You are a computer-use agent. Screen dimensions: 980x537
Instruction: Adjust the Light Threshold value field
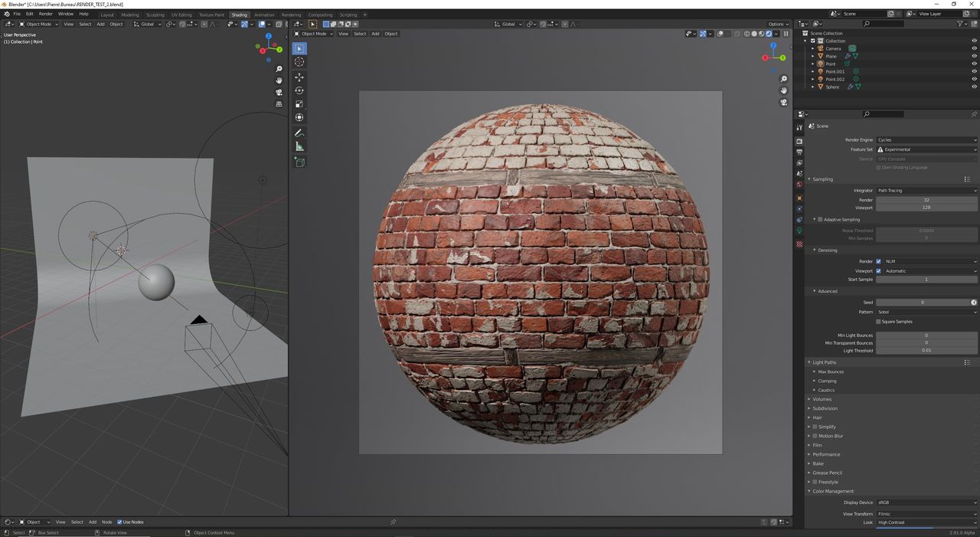click(926, 350)
